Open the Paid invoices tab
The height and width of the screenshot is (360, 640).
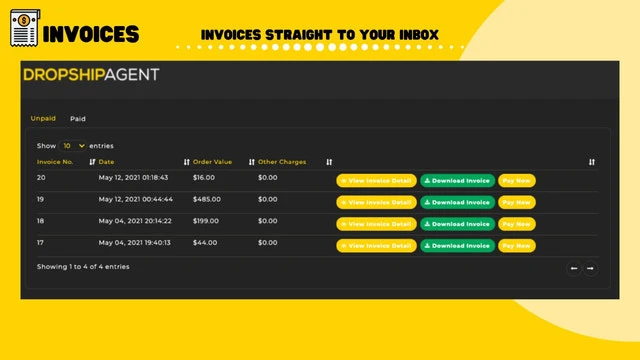78,119
